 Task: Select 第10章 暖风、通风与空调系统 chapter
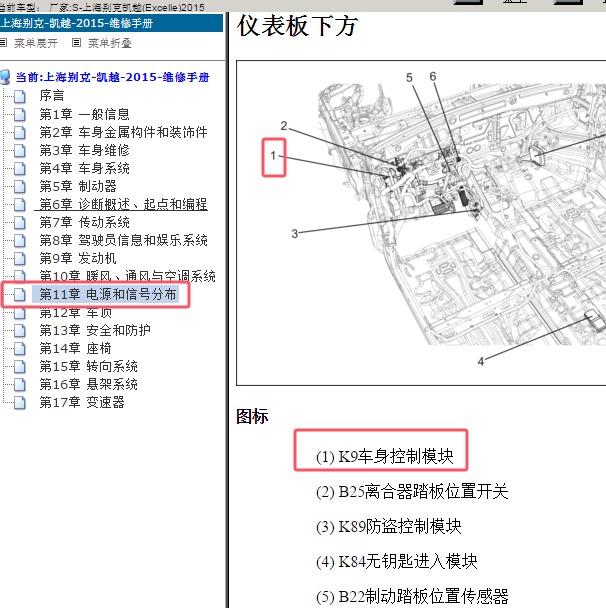pyautogui.click(x=127, y=276)
